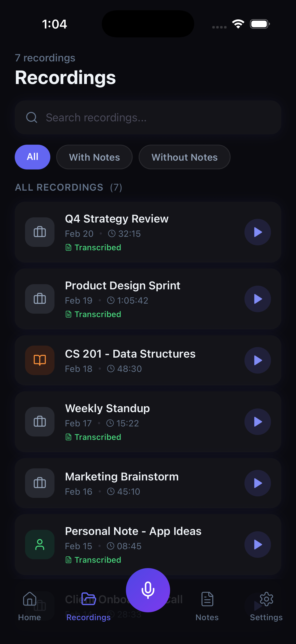The image size is (296, 644).
Task: Show recordings Without Notes
Action: [184, 157]
